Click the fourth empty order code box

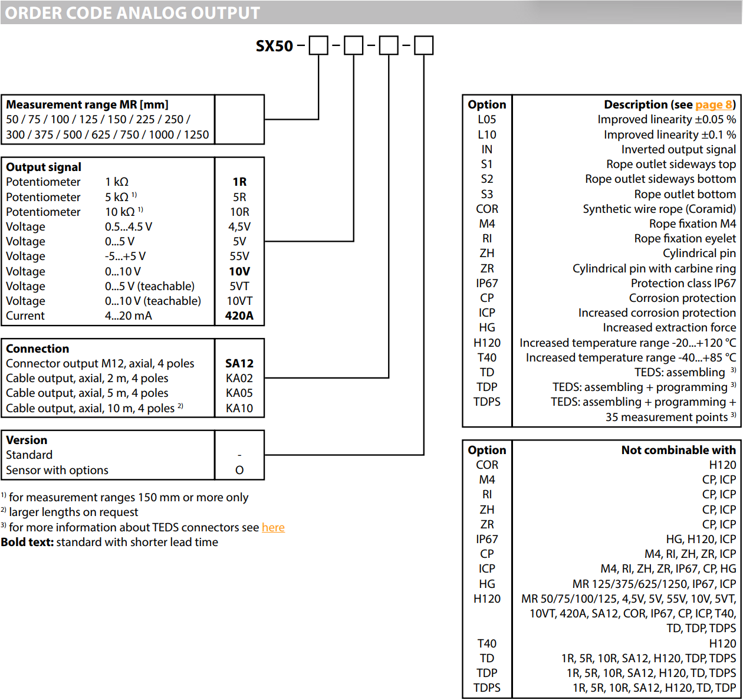[423, 45]
